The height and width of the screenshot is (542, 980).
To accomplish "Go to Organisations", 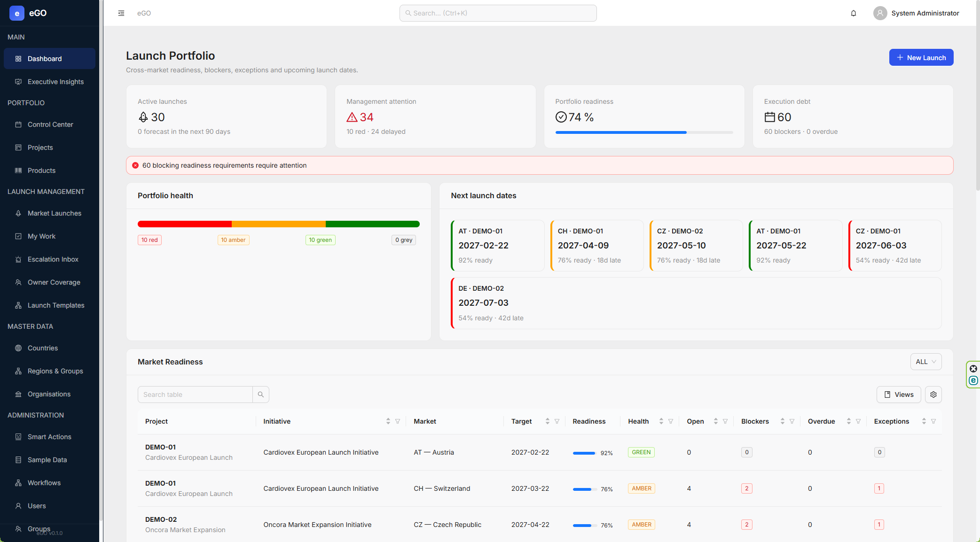I will pos(49,394).
